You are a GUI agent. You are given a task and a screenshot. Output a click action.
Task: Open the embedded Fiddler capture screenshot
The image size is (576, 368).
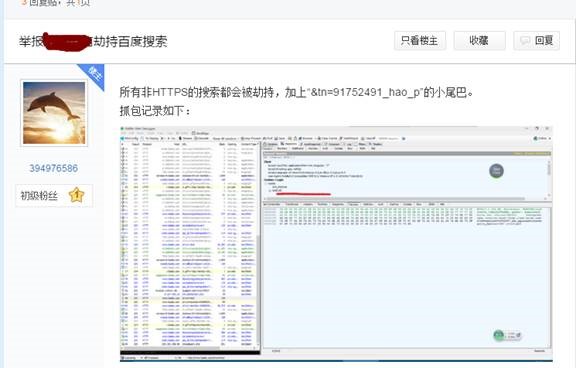[x=336, y=243]
